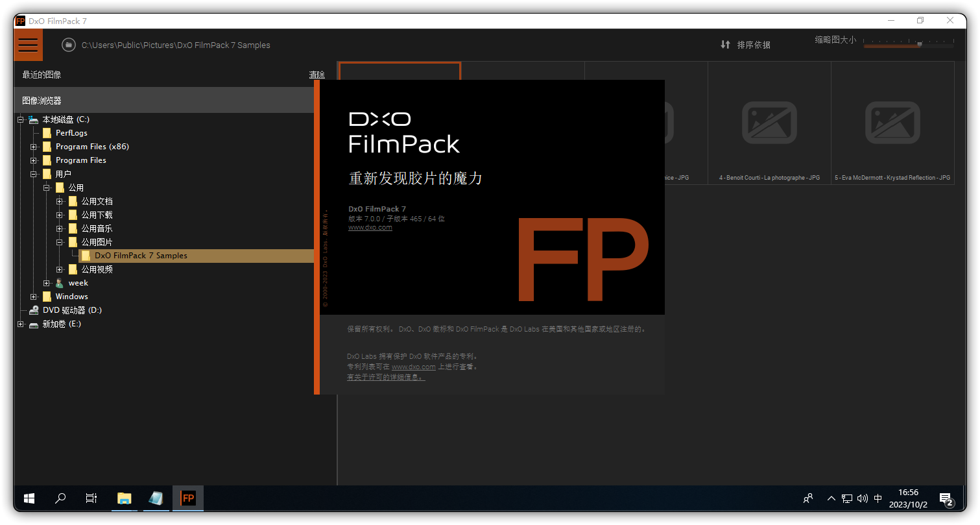Expand the Program Files (x86) node

tap(34, 147)
